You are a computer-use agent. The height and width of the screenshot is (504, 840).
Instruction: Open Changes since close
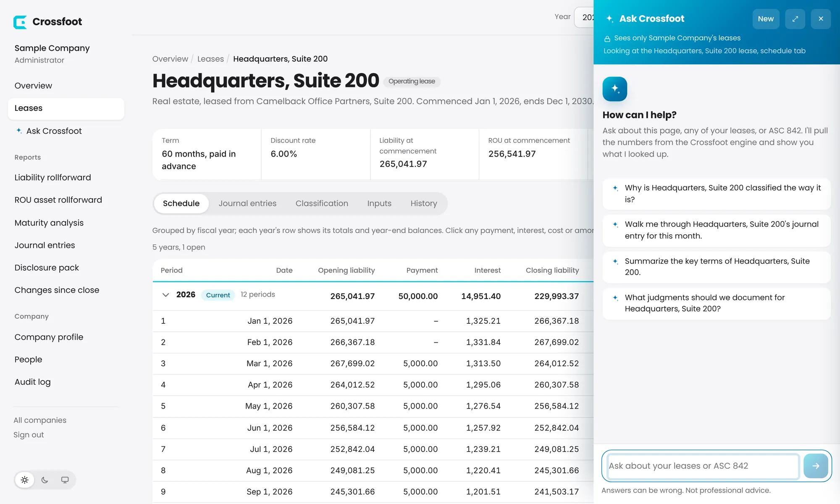[57, 290]
